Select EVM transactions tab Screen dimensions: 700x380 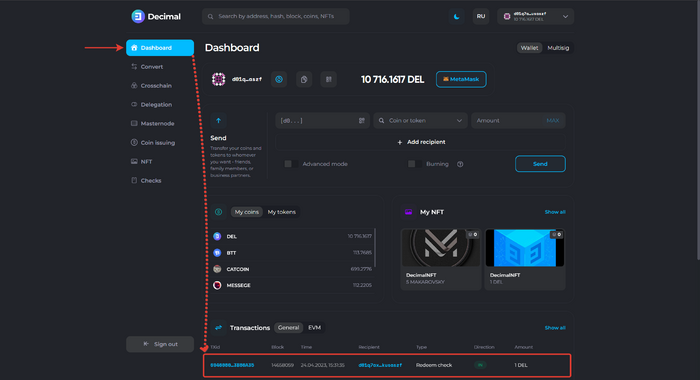[x=314, y=328]
